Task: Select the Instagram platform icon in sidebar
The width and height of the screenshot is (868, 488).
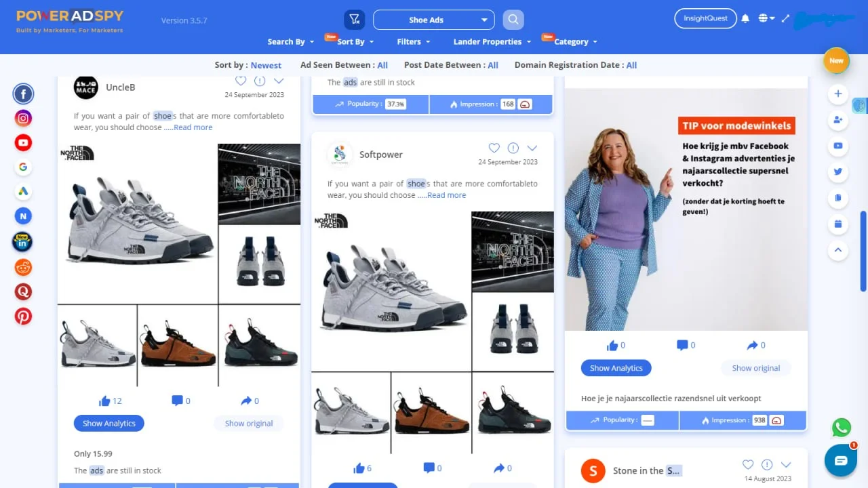Action: (x=24, y=119)
